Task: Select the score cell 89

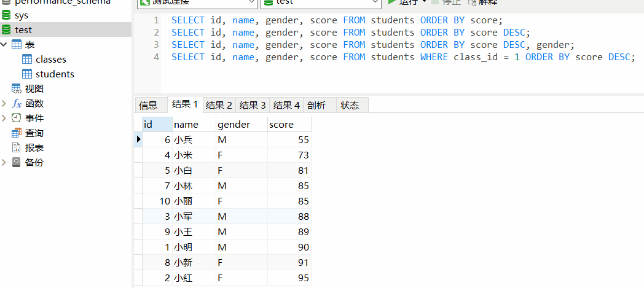Action: click(289, 232)
